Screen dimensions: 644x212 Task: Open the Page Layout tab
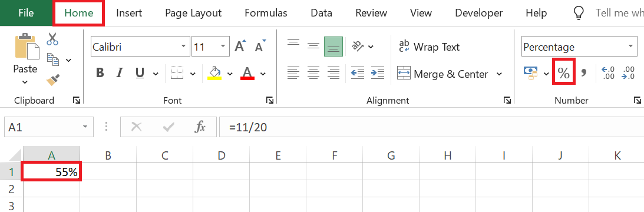[x=193, y=13]
